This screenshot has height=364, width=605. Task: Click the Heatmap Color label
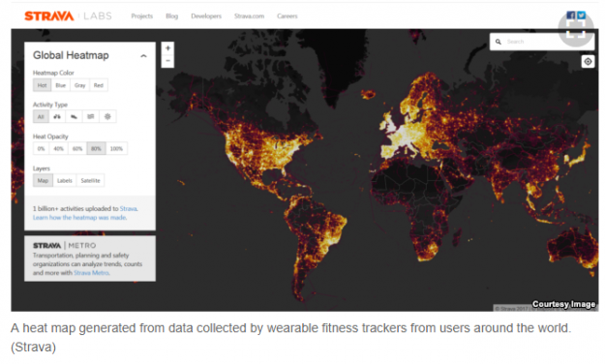pos(53,73)
